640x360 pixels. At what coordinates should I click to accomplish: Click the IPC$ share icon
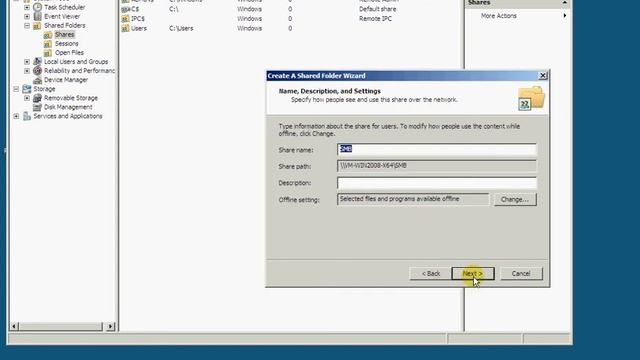125,19
